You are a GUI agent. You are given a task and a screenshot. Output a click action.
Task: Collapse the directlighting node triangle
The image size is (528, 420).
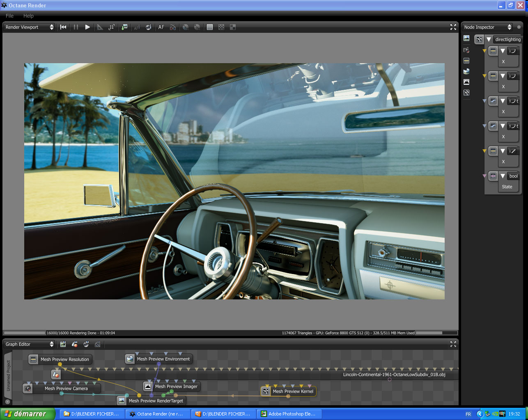point(489,39)
